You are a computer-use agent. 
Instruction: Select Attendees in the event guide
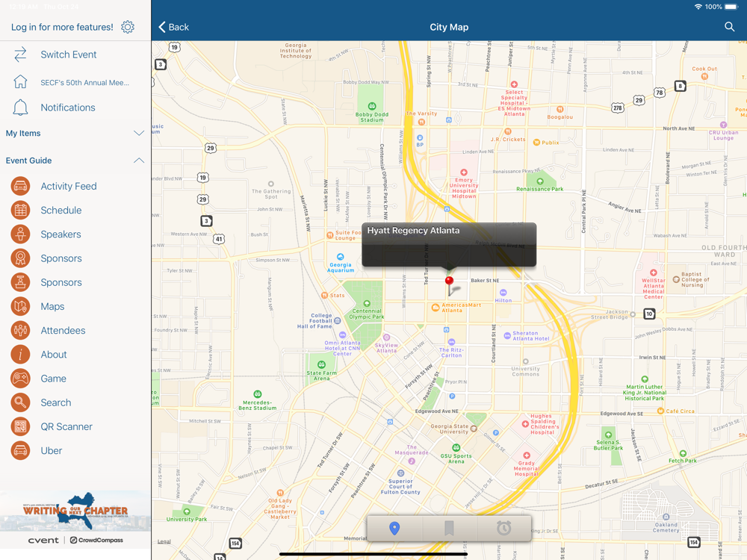[63, 331]
